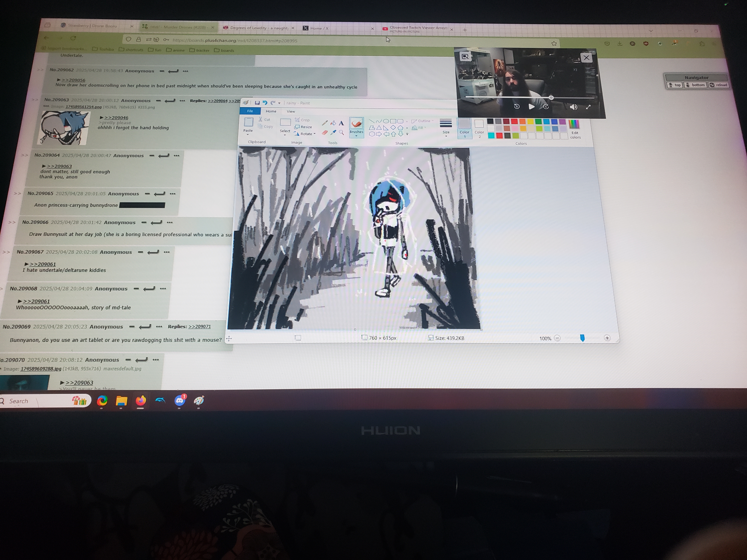Viewport: 747px width, 560px height.
Task: Open the File menu in Paint
Action: 250,111
